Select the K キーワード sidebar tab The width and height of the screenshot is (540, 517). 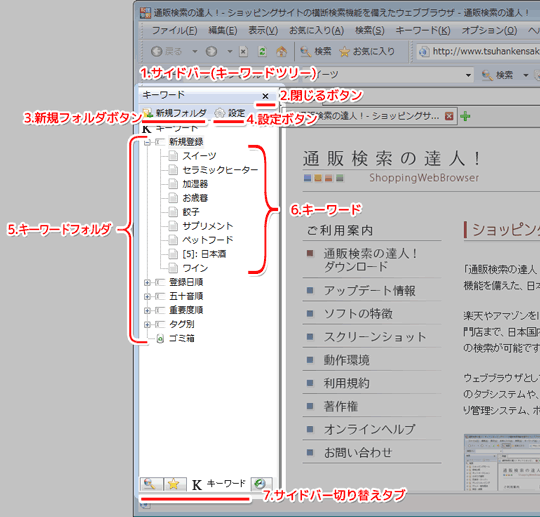click(x=218, y=484)
